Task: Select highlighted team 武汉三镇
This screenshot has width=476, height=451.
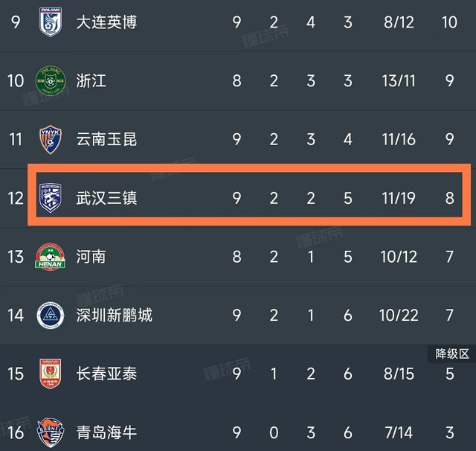Action: tap(106, 198)
